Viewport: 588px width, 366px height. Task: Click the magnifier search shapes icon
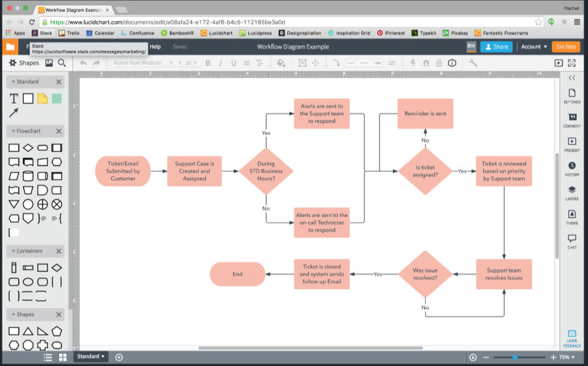click(x=62, y=63)
